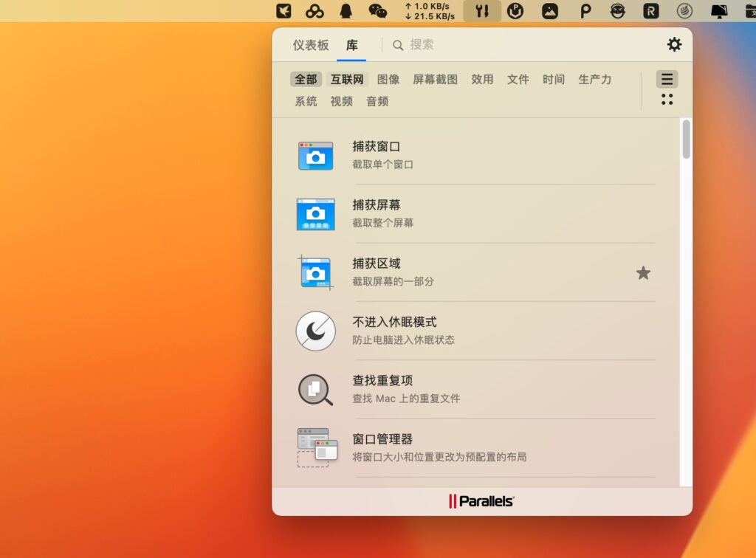
Task: Toggle the favorite star on Capture Area
Action: [643, 273]
